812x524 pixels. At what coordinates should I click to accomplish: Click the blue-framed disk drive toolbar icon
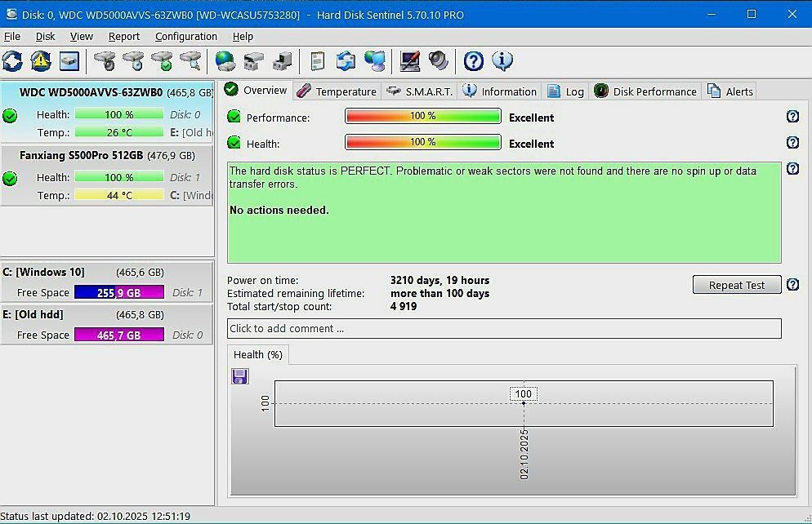point(69,61)
